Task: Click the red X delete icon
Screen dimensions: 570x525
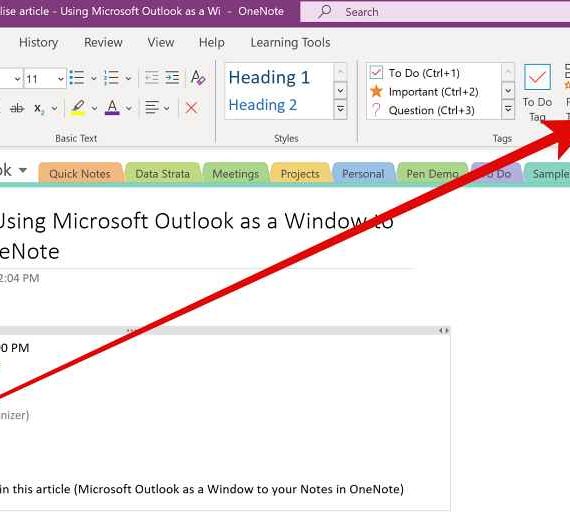Action: click(x=192, y=108)
